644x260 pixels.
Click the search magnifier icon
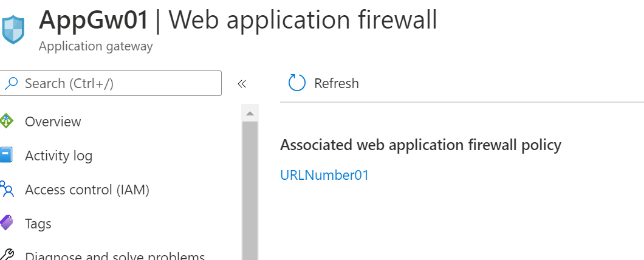[x=11, y=83]
